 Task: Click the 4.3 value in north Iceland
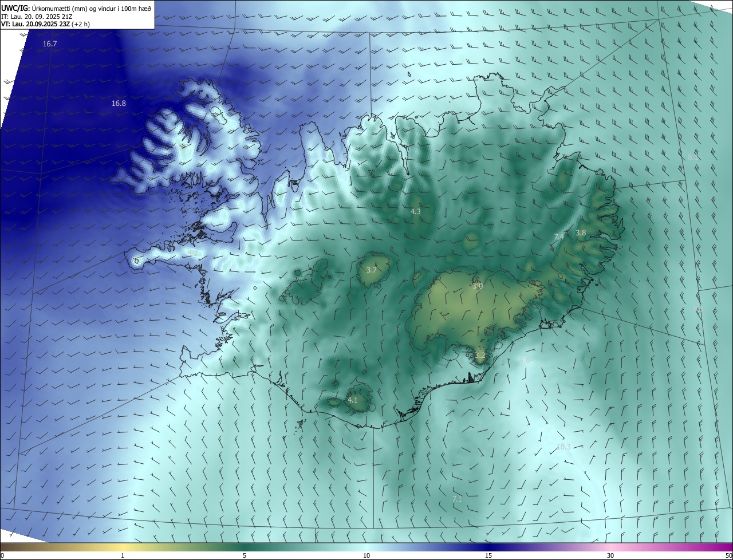[x=416, y=211]
